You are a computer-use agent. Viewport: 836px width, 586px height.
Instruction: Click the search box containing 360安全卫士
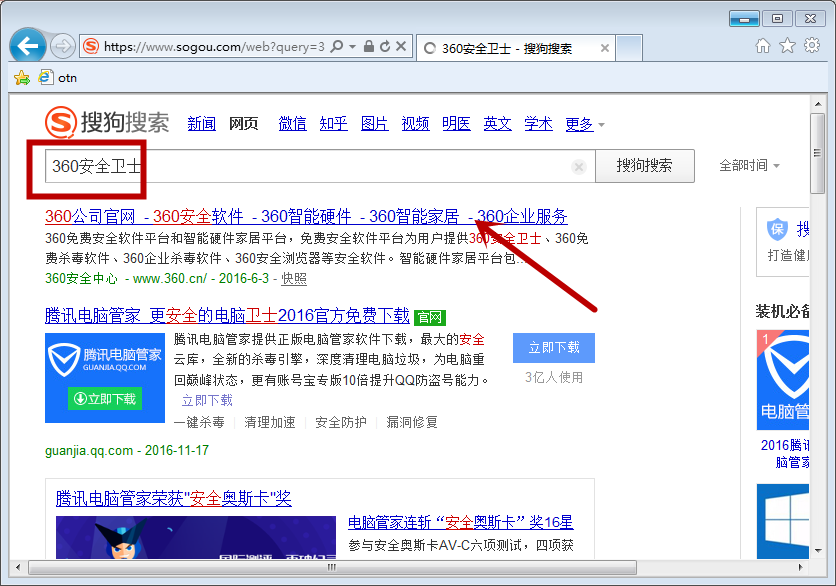[x=320, y=166]
